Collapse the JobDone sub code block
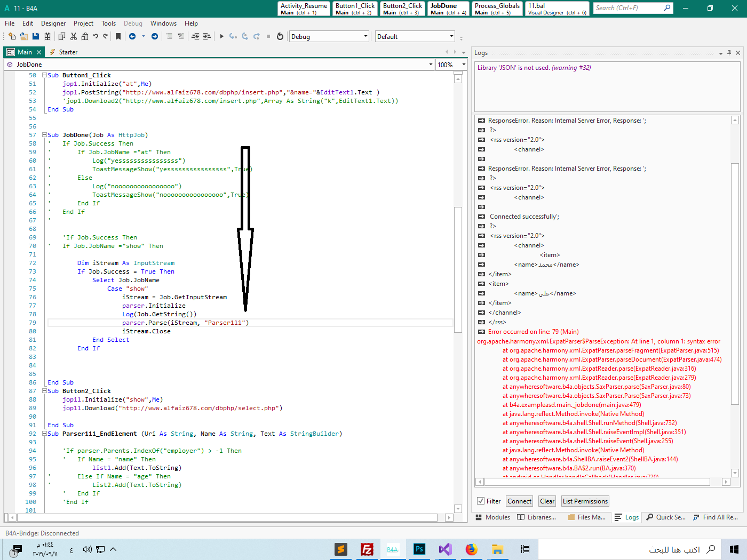Viewport: 747px width, 560px height. (x=45, y=135)
